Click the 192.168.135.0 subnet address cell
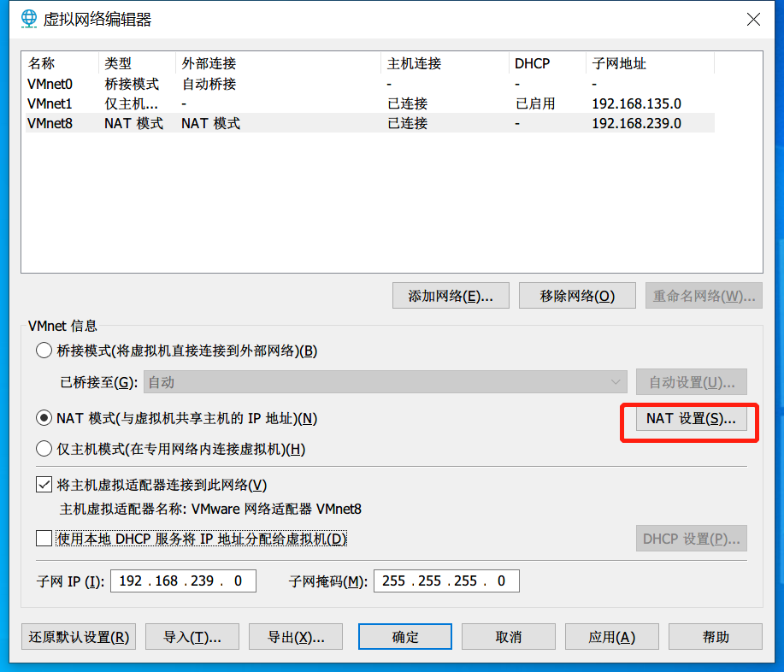 [636, 103]
